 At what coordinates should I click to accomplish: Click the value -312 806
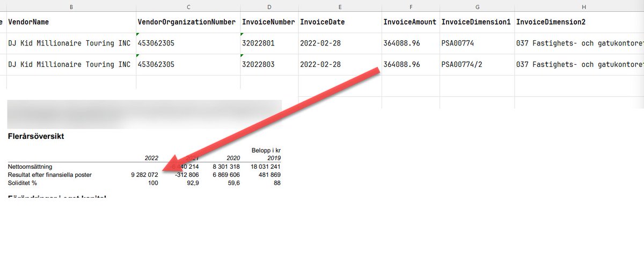pos(187,175)
